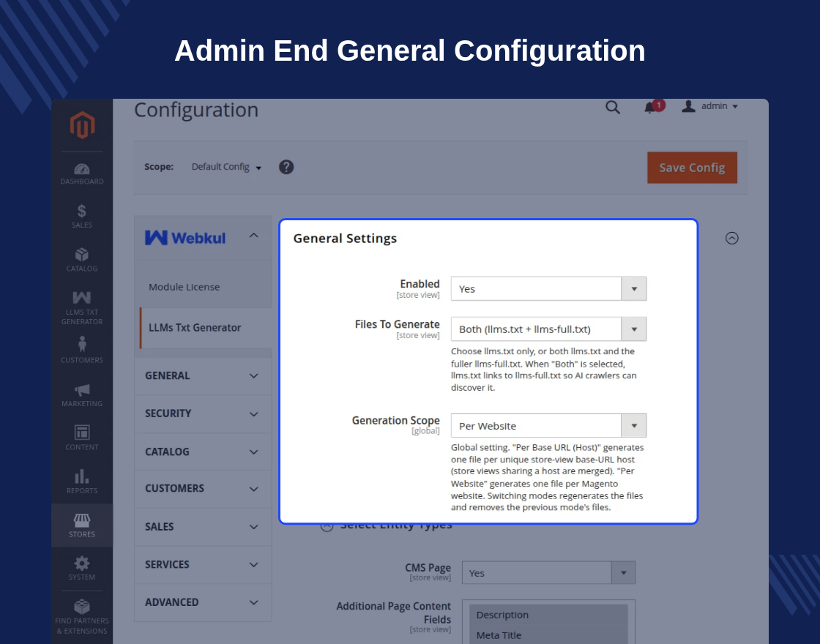The width and height of the screenshot is (820, 644).
Task: Open the CMS Page dropdown
Action: pyautogui.click(x=548, y=573)
